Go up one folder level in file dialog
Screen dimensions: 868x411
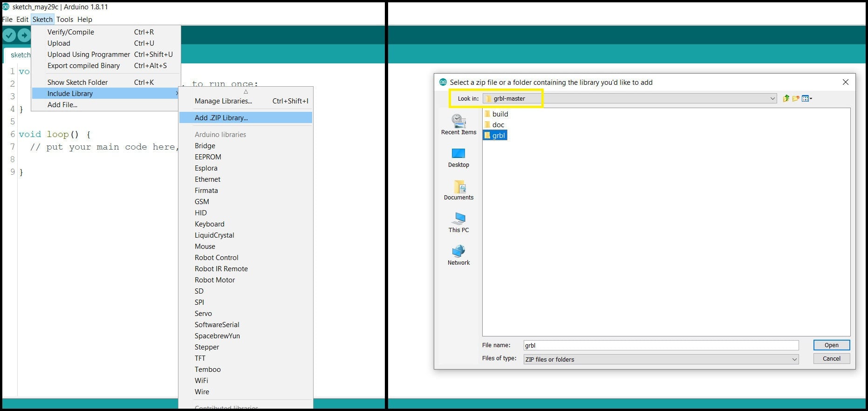pos(786,98)
